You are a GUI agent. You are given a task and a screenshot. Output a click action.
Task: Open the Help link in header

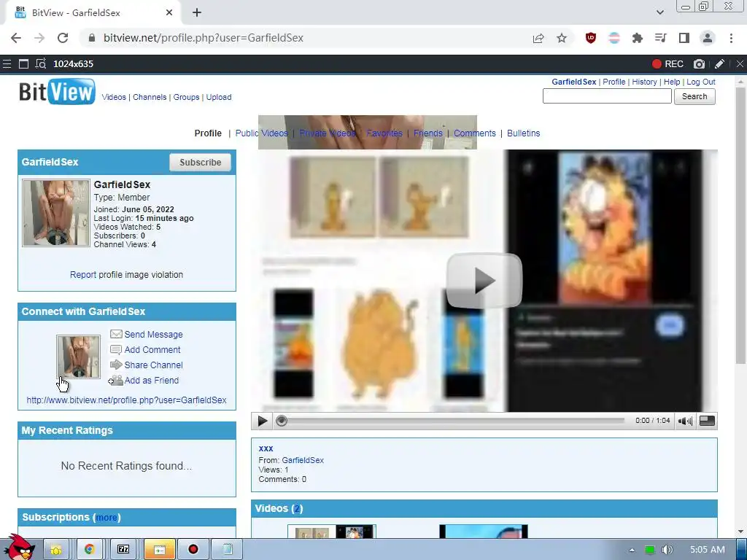coord(672,82)
